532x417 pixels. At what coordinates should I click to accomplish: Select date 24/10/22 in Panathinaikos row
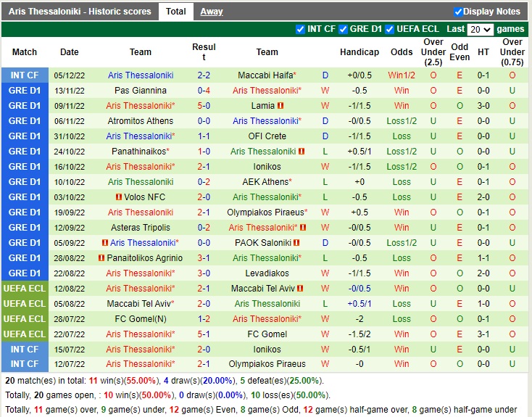[69, 152]
